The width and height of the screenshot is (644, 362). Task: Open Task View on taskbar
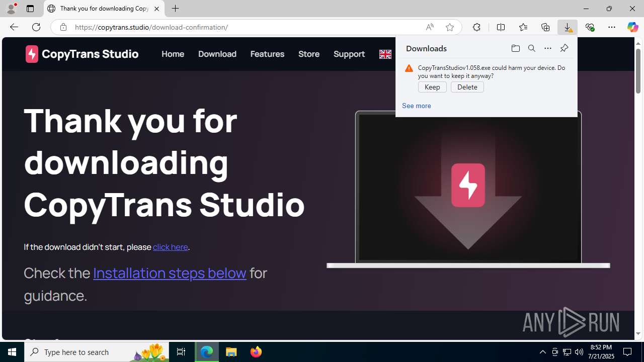[181, 352]
